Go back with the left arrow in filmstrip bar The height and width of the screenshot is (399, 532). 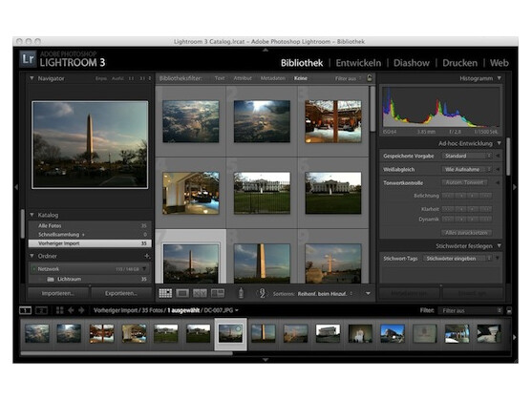click(x=71, y=310)
